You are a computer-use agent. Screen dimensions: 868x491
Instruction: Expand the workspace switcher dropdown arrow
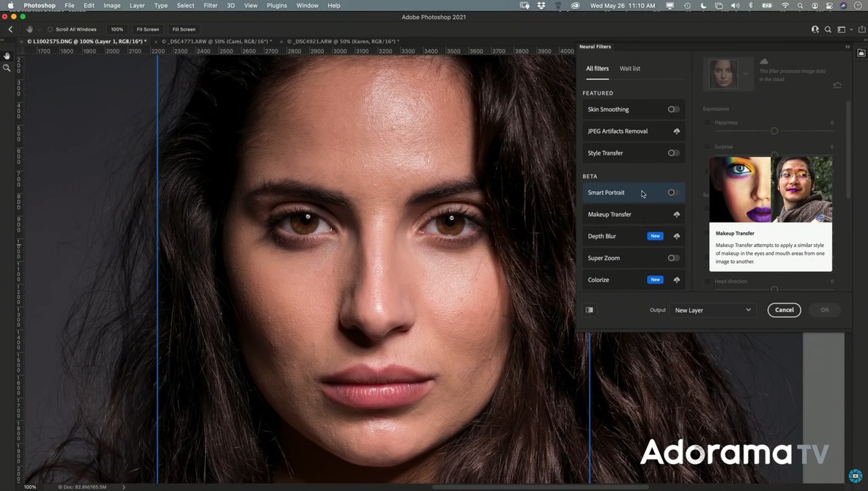(x=851, y=30)
